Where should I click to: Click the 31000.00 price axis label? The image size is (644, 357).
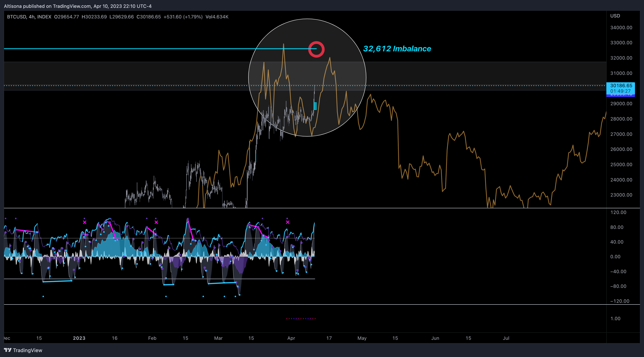621,73
